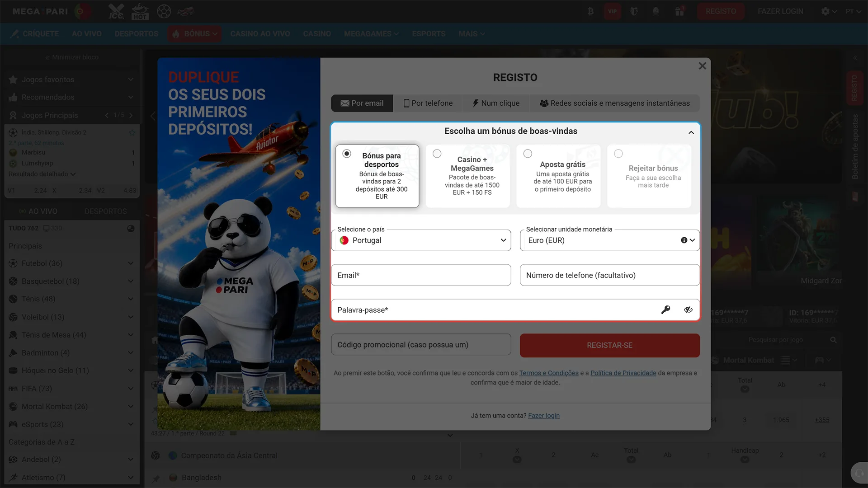Open the ICC cricket icon
Image resolution: width=868 pixels, height=488 pixels.
click(x=116, y=11)
